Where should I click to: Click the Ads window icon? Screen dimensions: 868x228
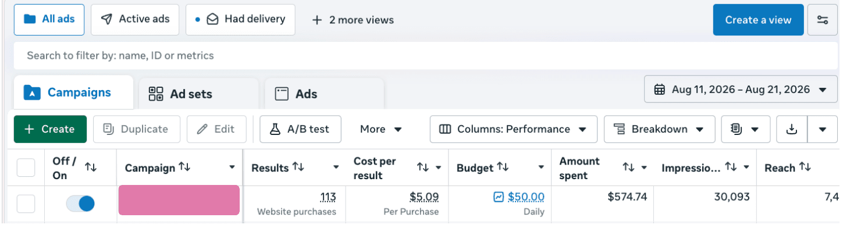[x=282, y=94]
